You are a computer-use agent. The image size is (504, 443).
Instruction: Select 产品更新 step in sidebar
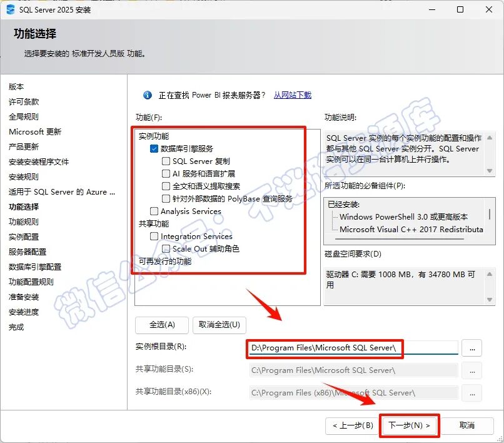pyautogui.click(x=24, y=146)
